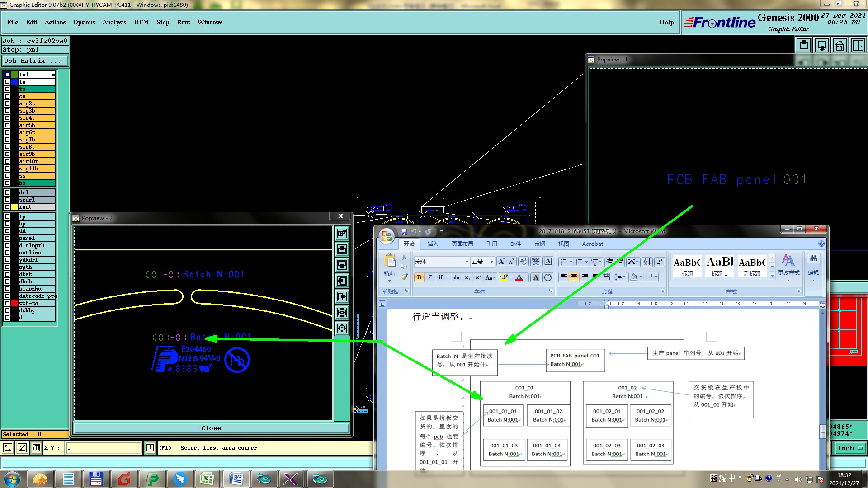Click the Bold button in Word ribbon
The width and height of the screenshot is (868, 488).
pyautogui.click(x=419, y=277)
